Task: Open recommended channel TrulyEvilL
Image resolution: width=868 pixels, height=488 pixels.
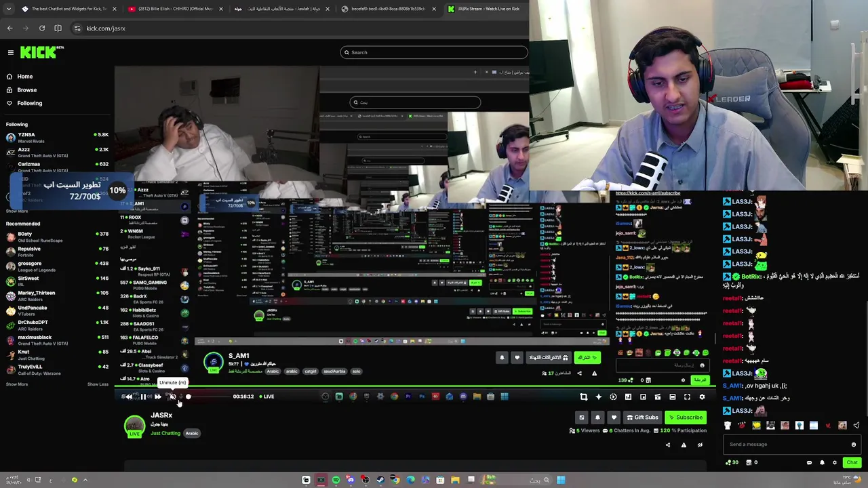Action: pos(57,369)
